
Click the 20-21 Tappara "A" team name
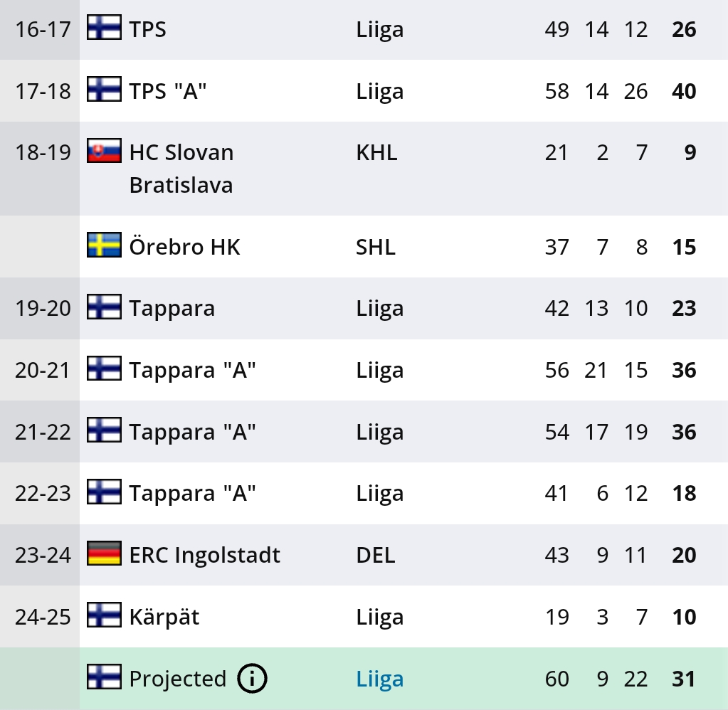192,370
